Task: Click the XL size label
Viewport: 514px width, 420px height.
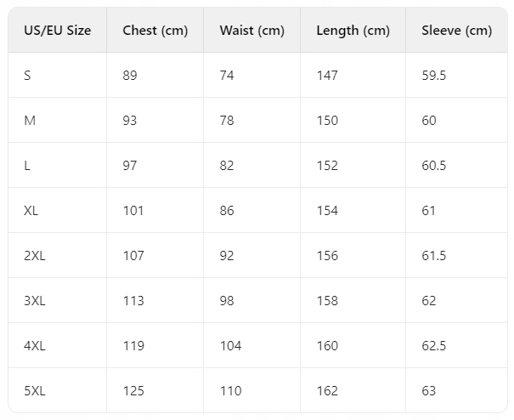Action: [x=31, y=211]
